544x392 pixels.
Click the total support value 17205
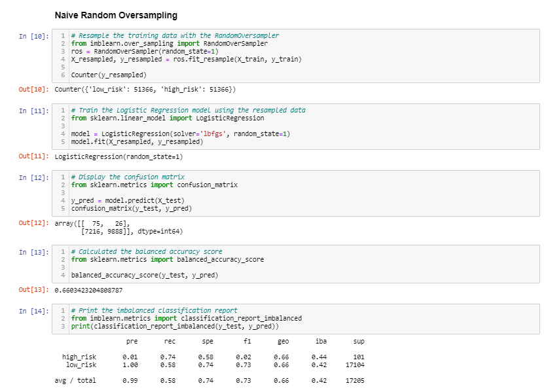[x=355, y=381]
